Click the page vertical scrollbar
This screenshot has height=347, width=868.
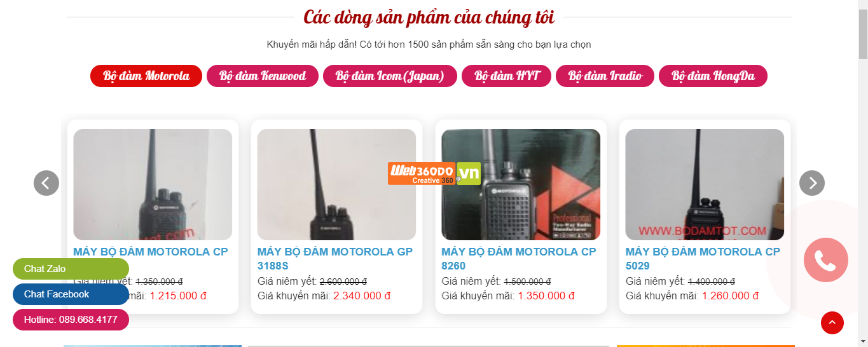[x=863, y=173]
